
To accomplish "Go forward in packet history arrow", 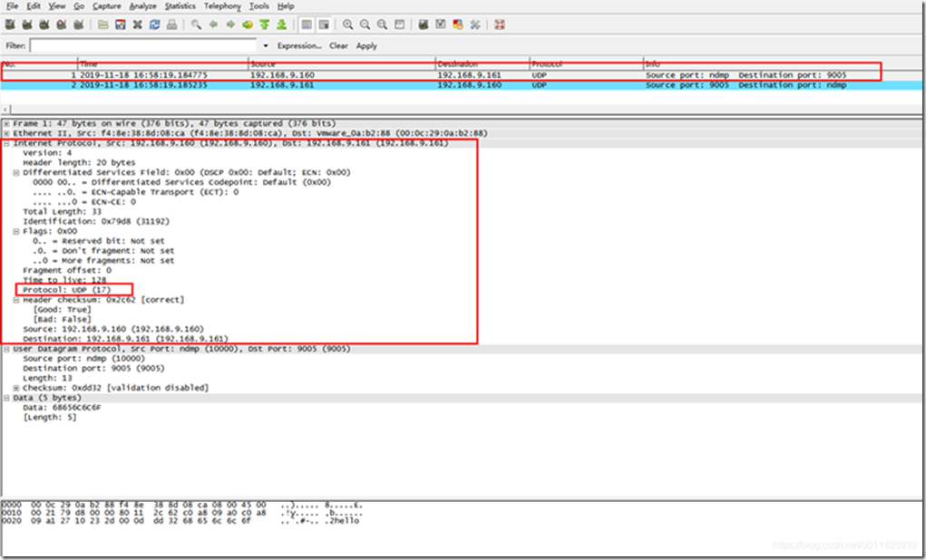I will tap(230, 24).
